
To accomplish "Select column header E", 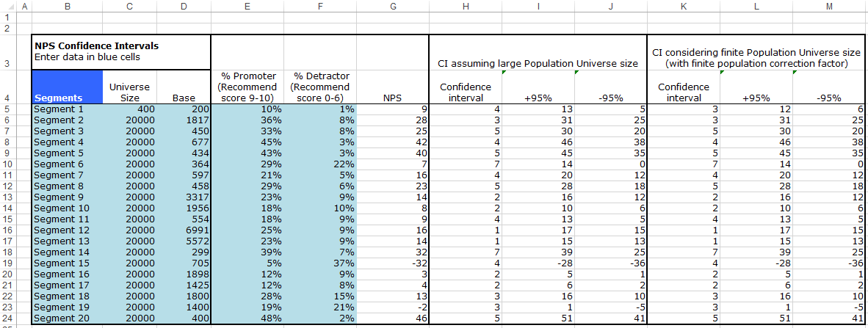I will click(x=247, y=6).
